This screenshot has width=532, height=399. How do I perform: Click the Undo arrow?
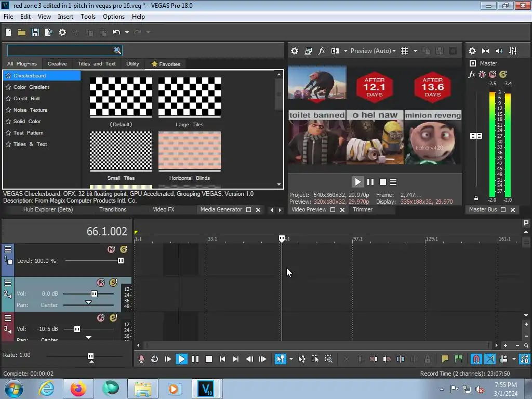click(116, 32)
